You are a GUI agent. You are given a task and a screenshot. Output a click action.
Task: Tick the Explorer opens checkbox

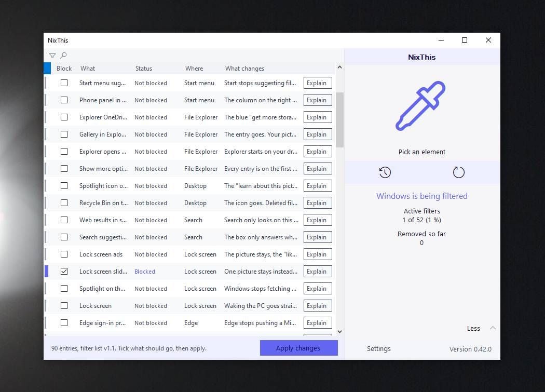point(64,151)
